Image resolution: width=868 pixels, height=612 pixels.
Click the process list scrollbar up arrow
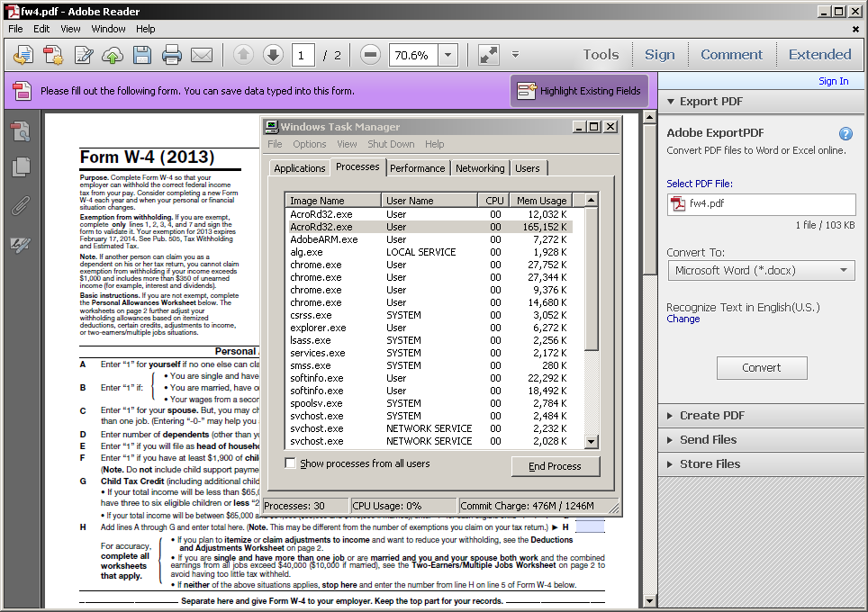(x=592, y=200)
